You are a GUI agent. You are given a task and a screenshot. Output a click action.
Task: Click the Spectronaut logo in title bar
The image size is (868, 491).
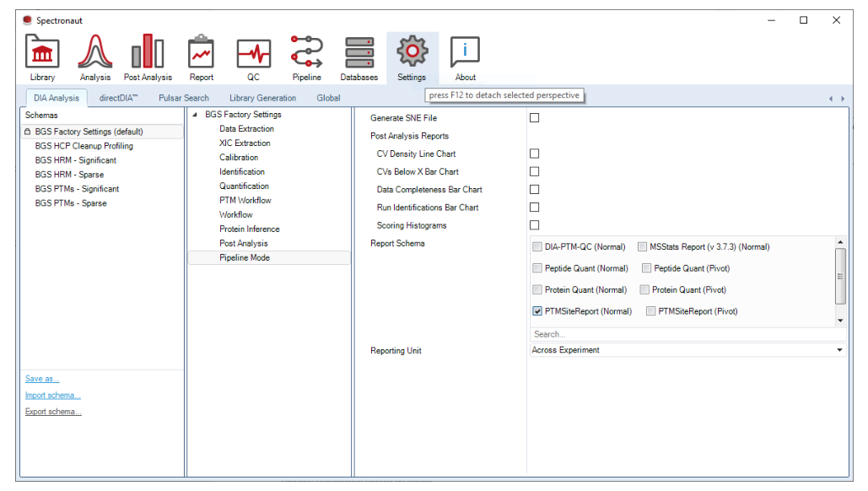pyautogui.click(x=27, y=20)
